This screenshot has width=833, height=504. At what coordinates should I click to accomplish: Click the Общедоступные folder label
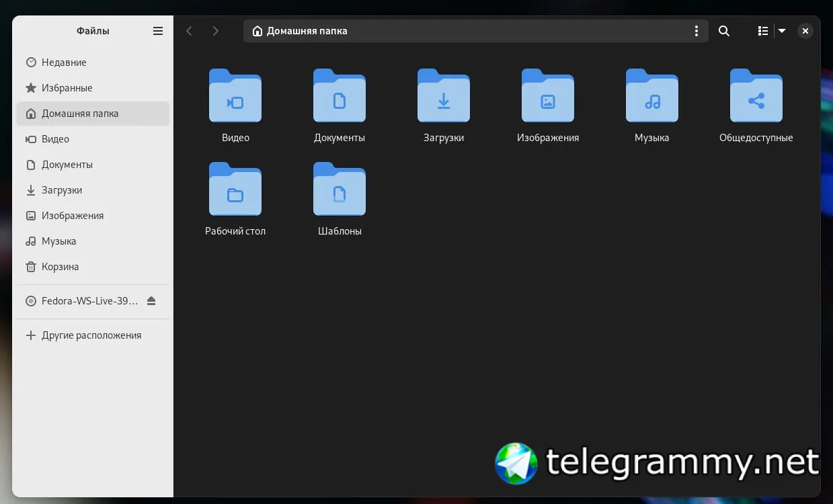756,138
